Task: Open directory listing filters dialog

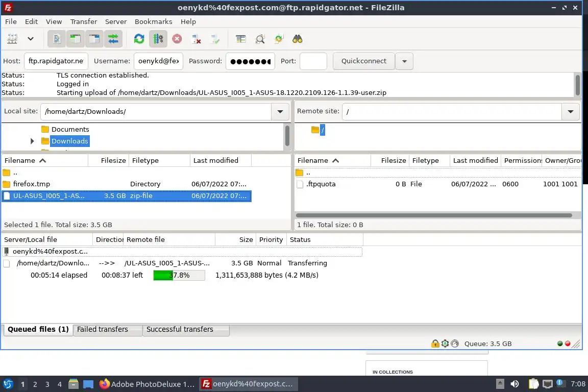Action: point(241,39)
